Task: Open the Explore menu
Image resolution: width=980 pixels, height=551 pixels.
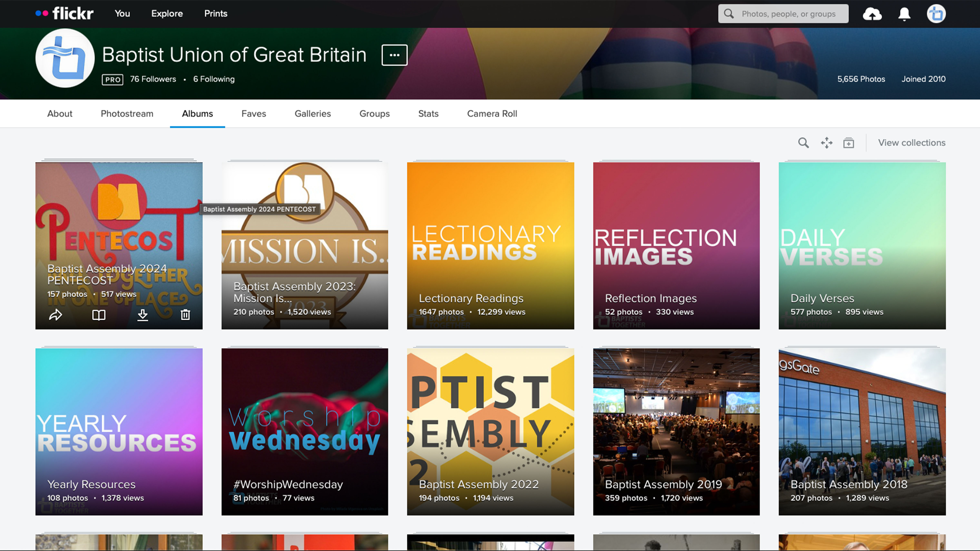Action: 167,14
